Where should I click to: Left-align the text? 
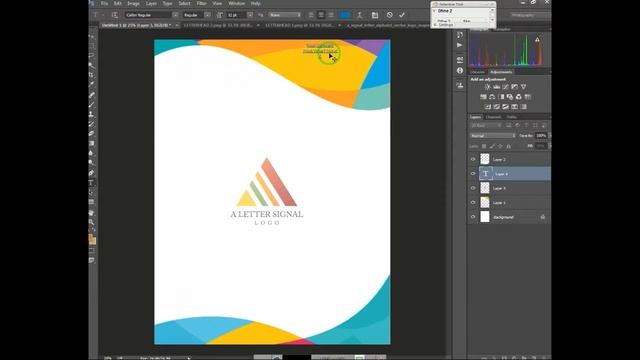[311, 15]
